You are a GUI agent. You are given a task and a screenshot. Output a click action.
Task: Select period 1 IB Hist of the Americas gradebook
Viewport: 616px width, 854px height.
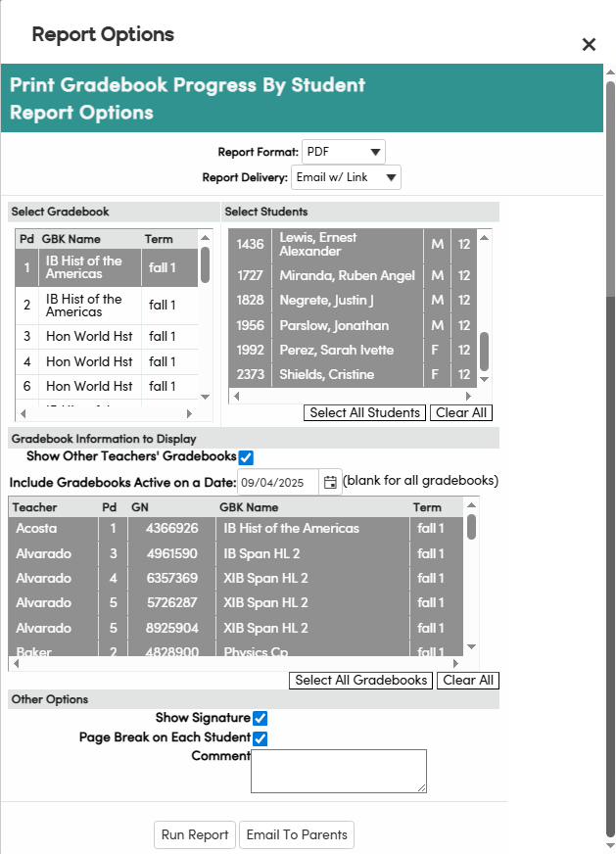click(107, 267)
